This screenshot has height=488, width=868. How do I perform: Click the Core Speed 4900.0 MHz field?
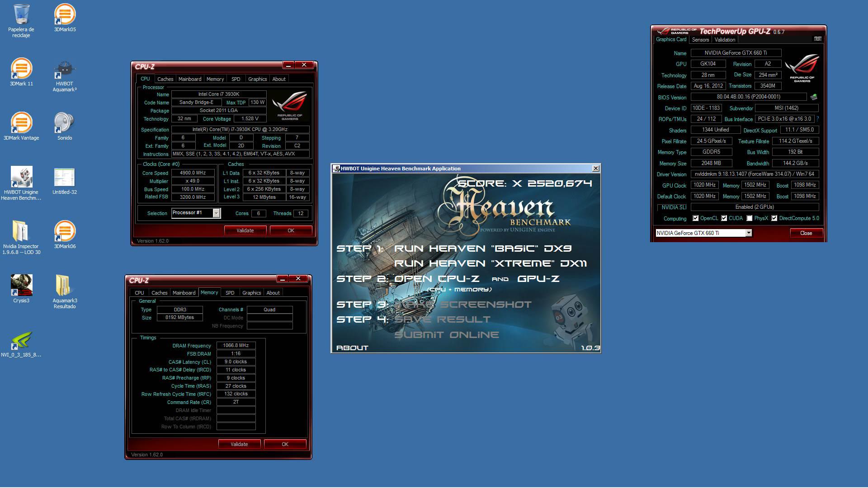(193, 173)
